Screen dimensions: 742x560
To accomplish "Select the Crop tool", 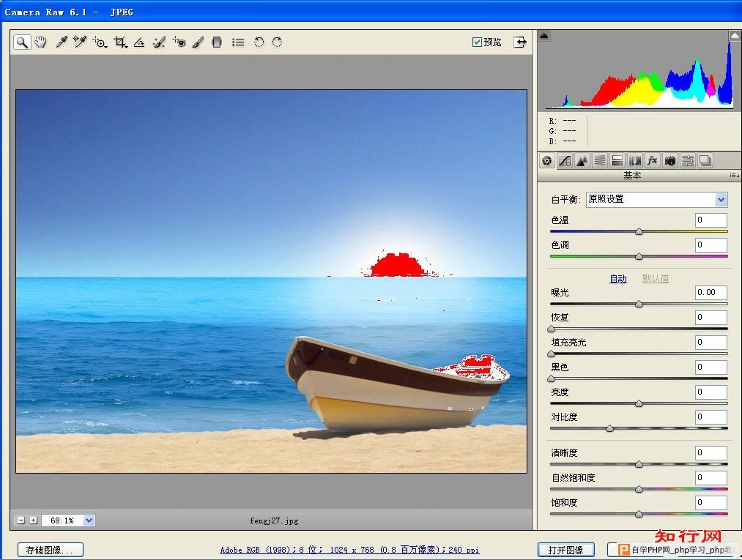I will pyautogui.click(x=120, y=42).
